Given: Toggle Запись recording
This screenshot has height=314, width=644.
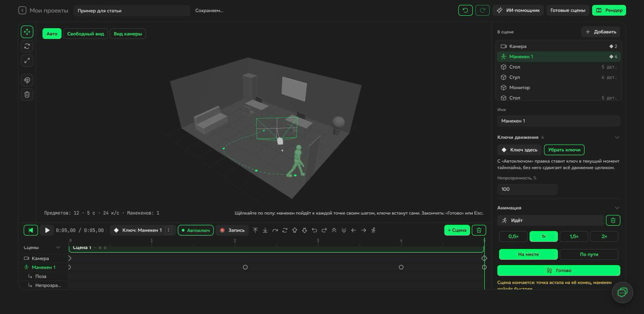Looking at the screenshot, I should pos(232,230).
